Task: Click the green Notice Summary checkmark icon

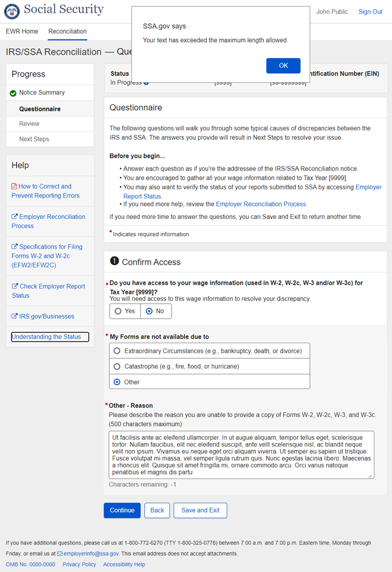Action: pos(13,93)
